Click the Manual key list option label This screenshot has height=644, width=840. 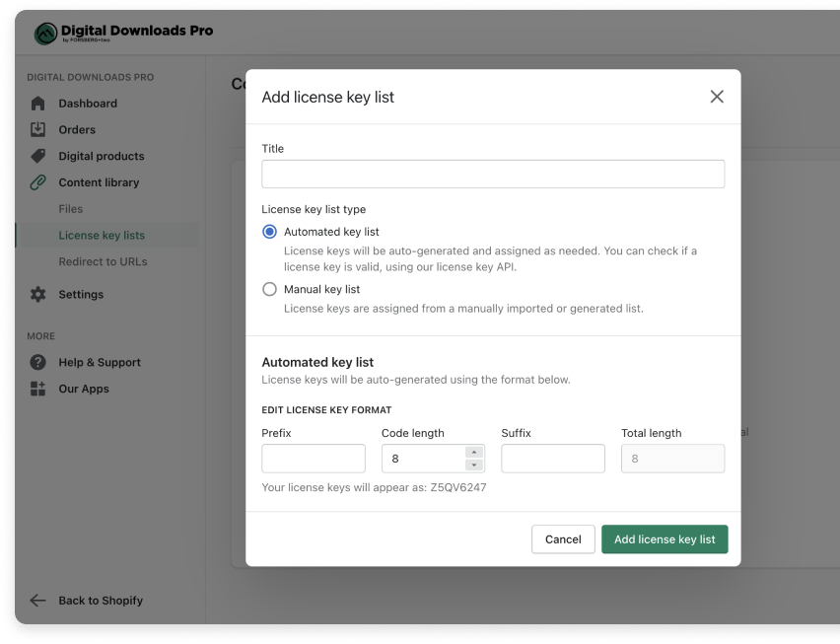point(322,289)
